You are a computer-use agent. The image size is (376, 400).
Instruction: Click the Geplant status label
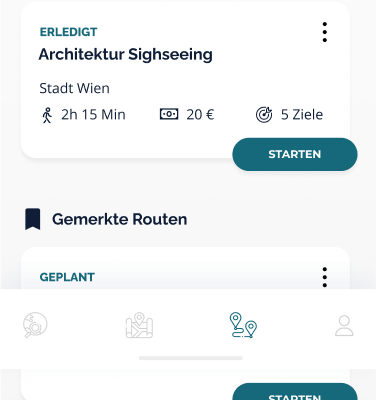pyautogui.click(x=67, y=277)
